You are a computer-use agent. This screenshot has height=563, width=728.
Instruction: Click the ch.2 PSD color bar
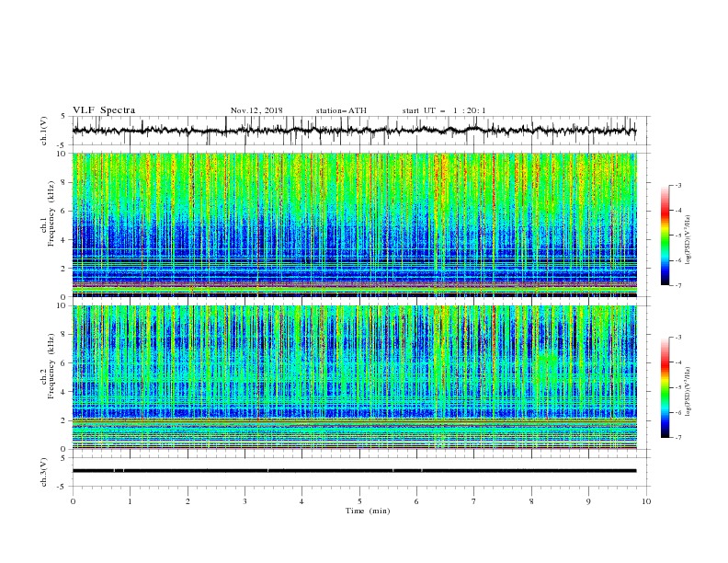coord(665,387)
